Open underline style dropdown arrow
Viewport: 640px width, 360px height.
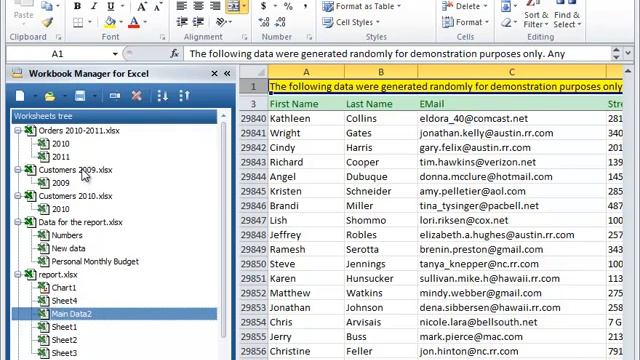(x=122, y=6)
